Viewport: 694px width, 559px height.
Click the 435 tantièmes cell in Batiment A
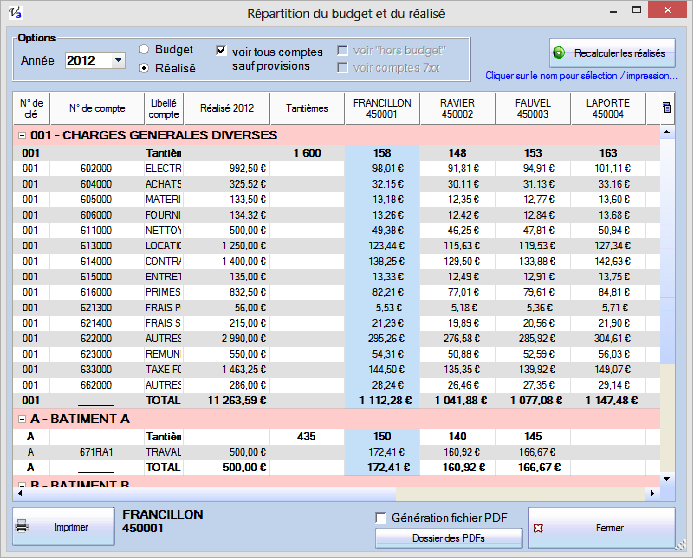307,436
